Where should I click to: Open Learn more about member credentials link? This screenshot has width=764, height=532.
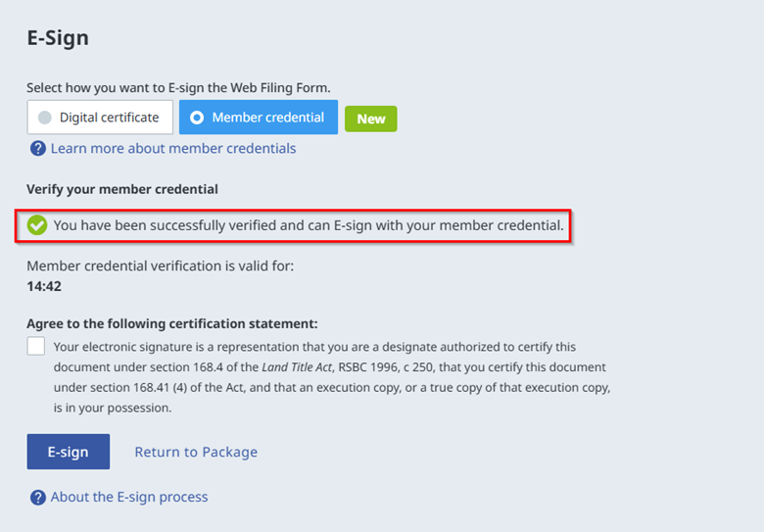click(x=173, y=149)
